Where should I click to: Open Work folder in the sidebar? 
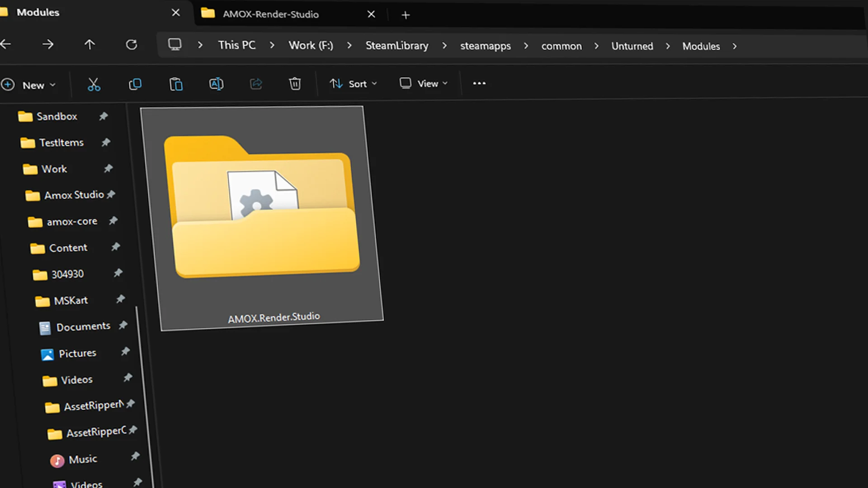(x=45, y=169)
